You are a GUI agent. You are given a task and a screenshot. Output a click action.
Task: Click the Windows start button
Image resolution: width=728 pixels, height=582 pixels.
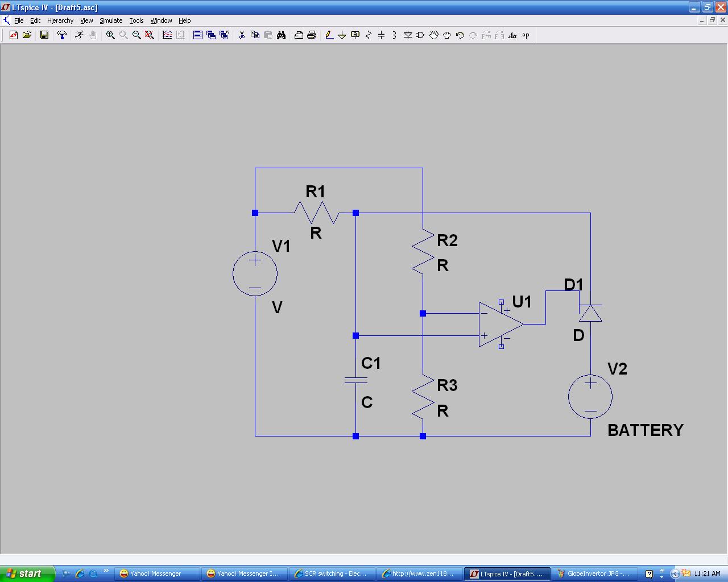27,573
